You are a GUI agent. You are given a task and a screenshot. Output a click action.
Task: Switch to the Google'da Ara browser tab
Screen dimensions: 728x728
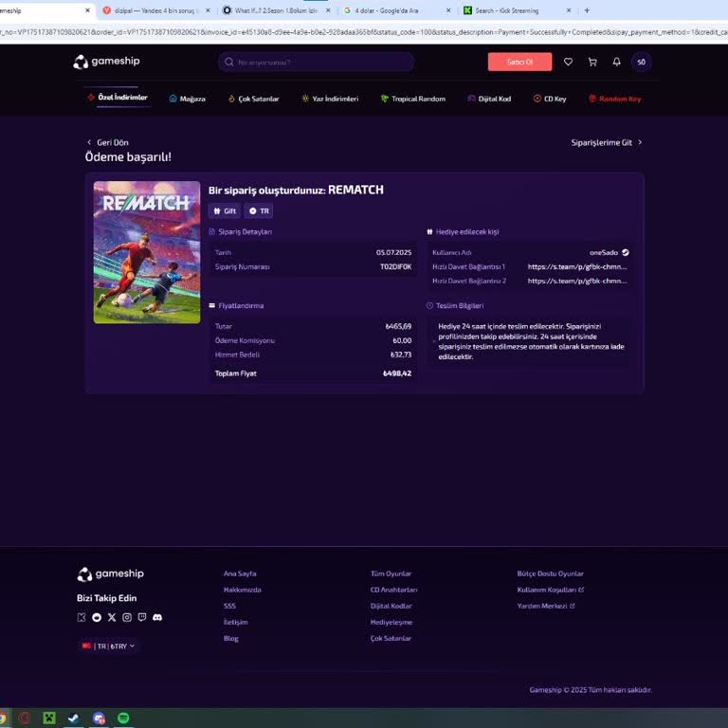point(389,10)
